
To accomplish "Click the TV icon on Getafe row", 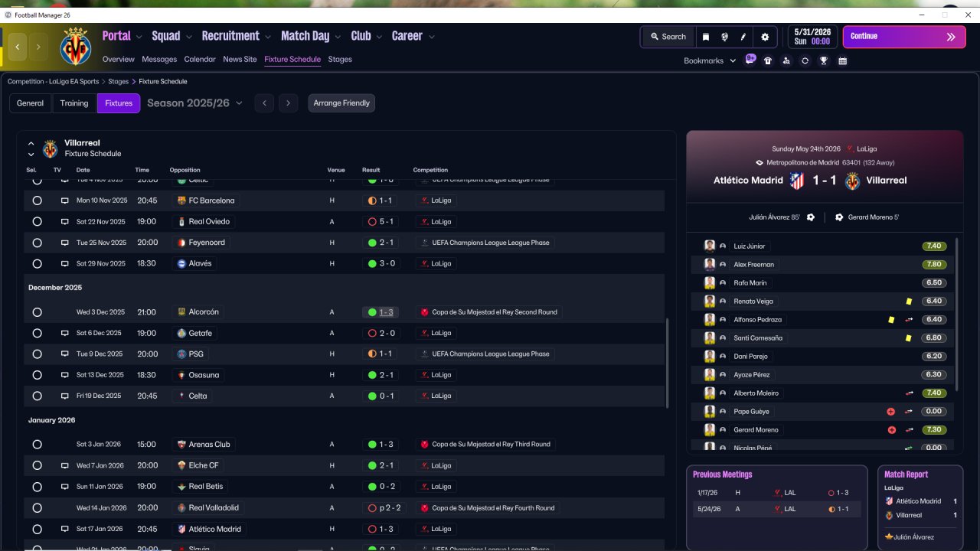I will [x=65, y=334].
